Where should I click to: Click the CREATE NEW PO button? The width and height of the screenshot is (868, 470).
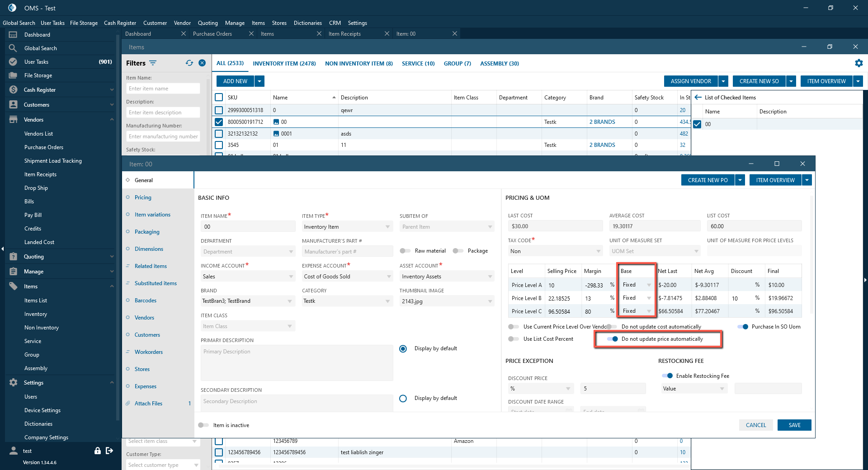pos(708,180)
